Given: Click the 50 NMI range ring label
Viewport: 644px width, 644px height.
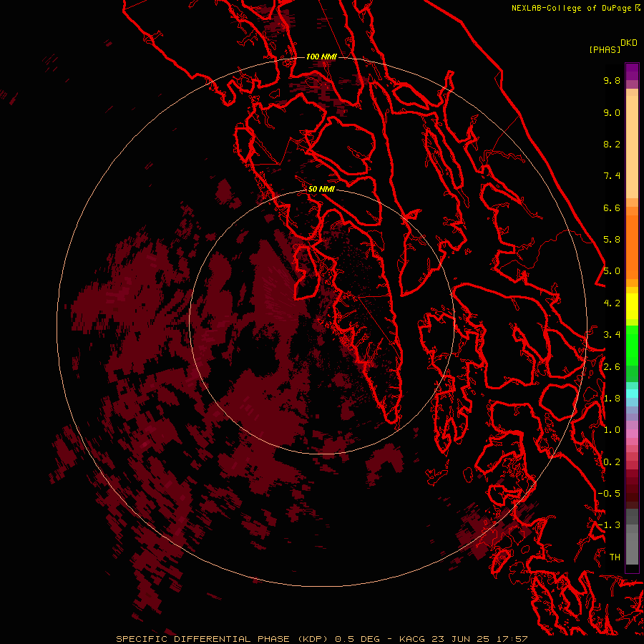Looking at the screenshot, I should tap(321, 189).
